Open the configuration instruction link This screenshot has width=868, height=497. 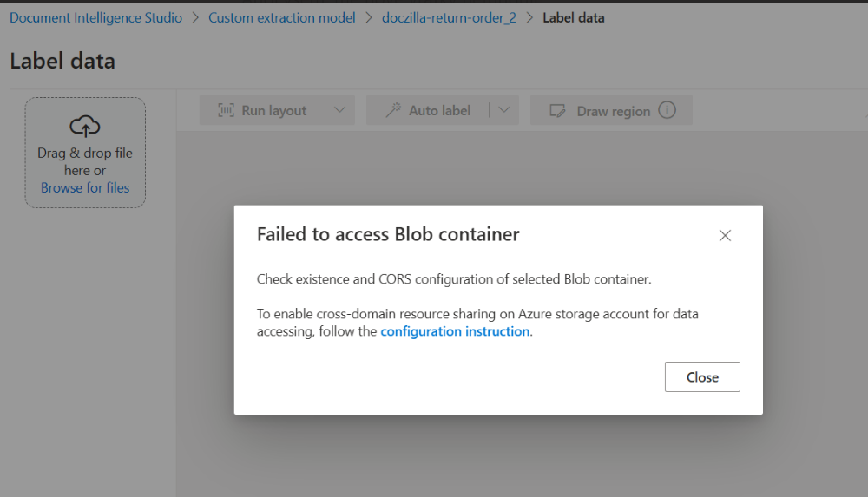455,331
